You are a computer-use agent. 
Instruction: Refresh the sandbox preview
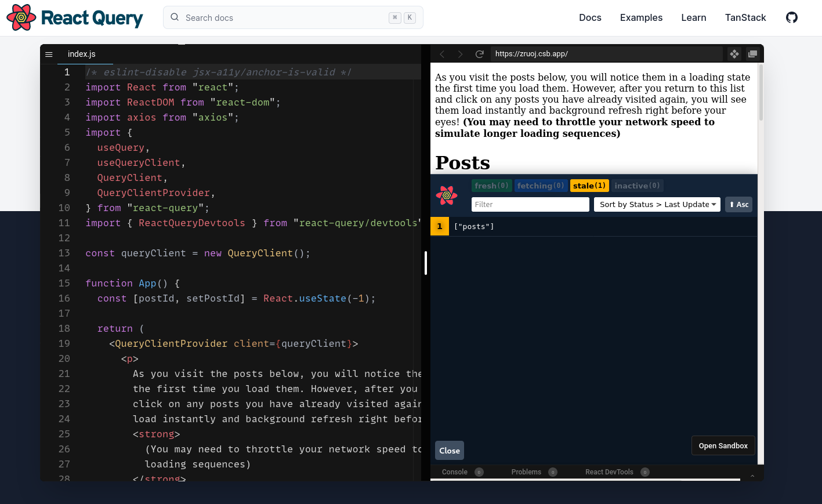click(479, 54)
